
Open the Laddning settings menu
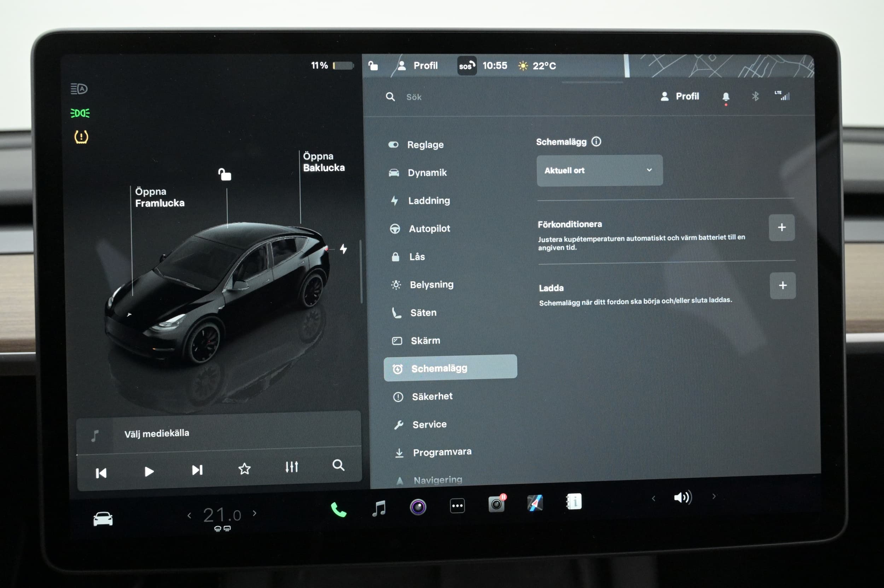tap(420, 200)
